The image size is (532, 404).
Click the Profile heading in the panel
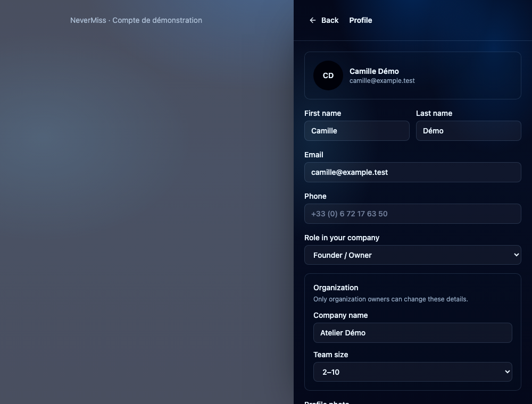361,20
